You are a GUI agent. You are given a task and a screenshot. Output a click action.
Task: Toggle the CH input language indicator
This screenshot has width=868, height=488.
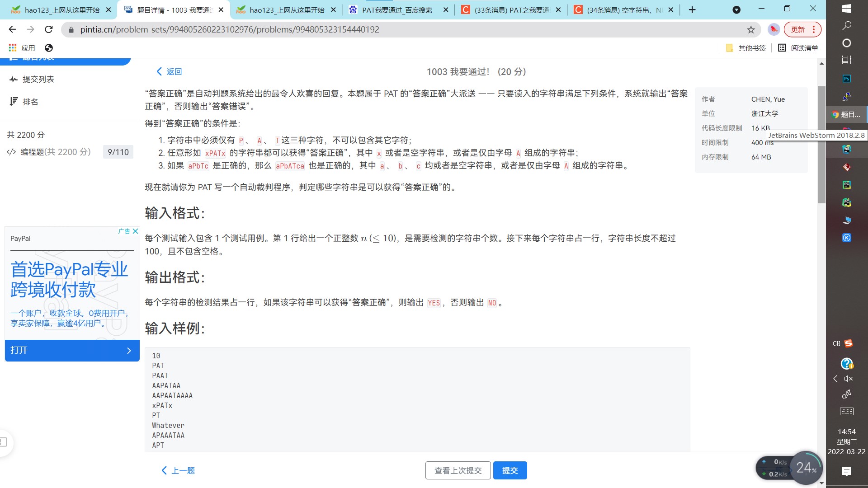coord(836,343)
